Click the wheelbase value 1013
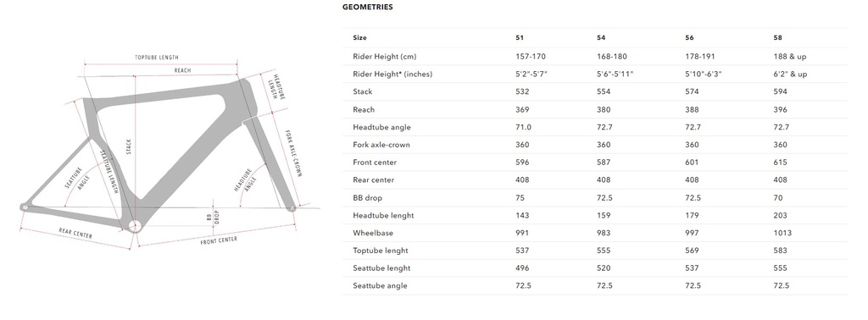Image resolution: width=868 pixels, height=320 pixels. coord(782,233)
